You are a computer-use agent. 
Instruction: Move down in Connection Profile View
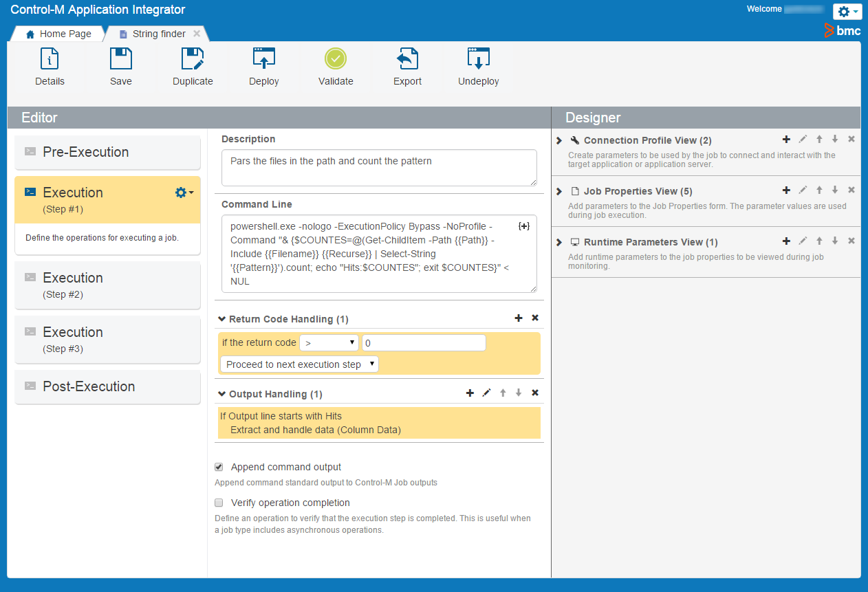coord(835,139)
